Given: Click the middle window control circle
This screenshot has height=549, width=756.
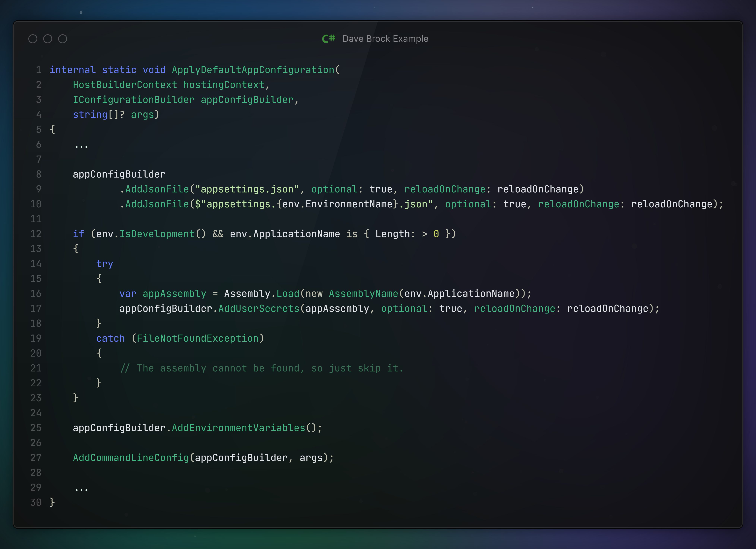Looking at the screenshot, I should pyautogui.click(x=48, y=39).
